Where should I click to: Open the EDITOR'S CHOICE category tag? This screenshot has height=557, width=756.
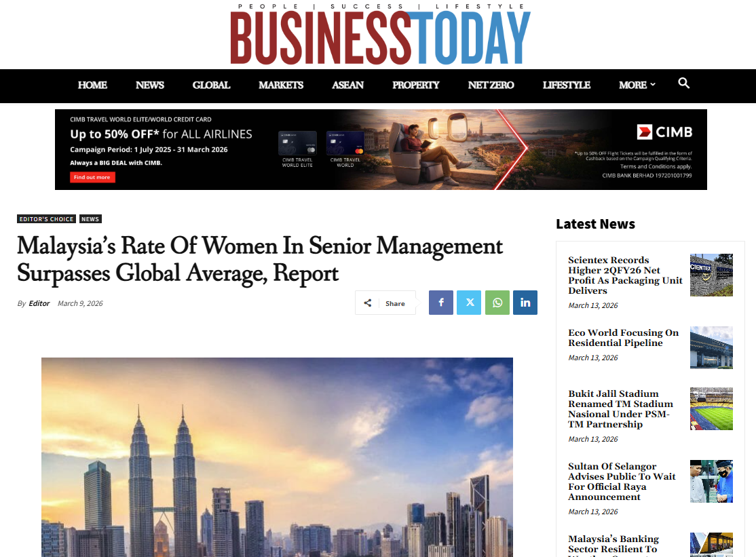click(x=46, y=219)
